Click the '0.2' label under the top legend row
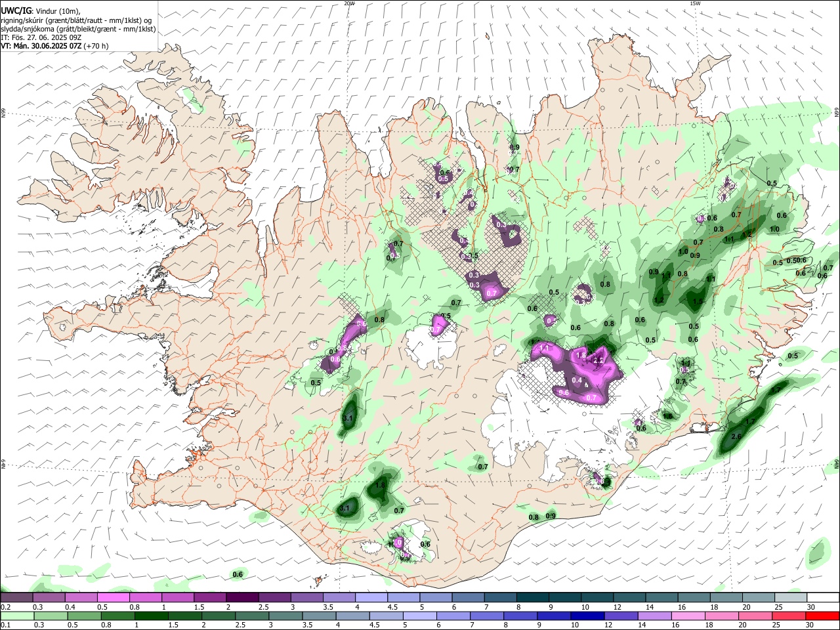 [5, 607]
